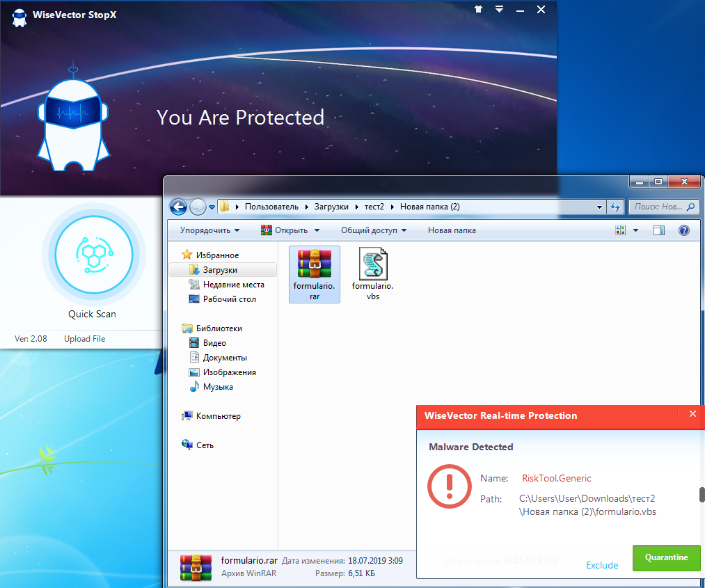Viewport: 705px width, 588px height.
Task: Click the modified date value 18.07.2019 3:09
Action: pyautogui.click(x=375, y=561)
